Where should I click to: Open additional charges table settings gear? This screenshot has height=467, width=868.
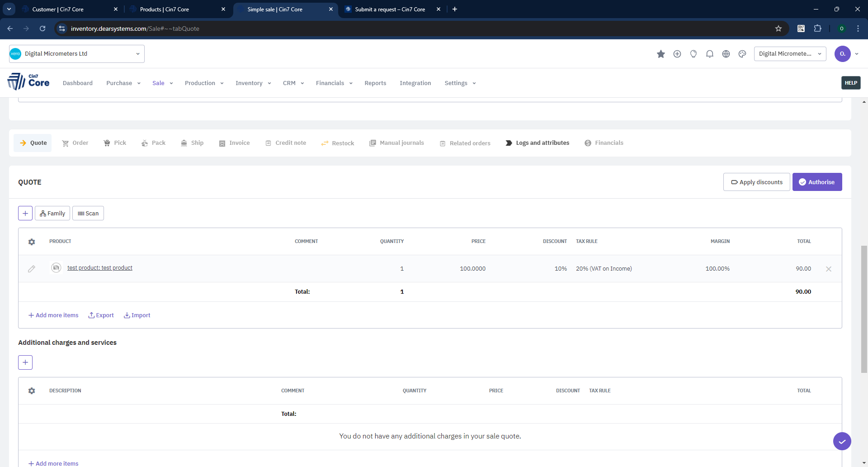32,391
